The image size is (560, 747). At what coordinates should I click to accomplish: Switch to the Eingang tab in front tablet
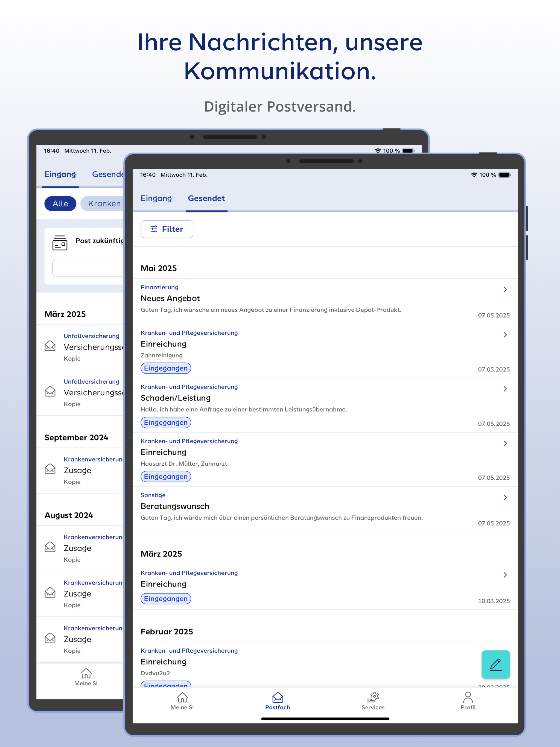(156, 198)
